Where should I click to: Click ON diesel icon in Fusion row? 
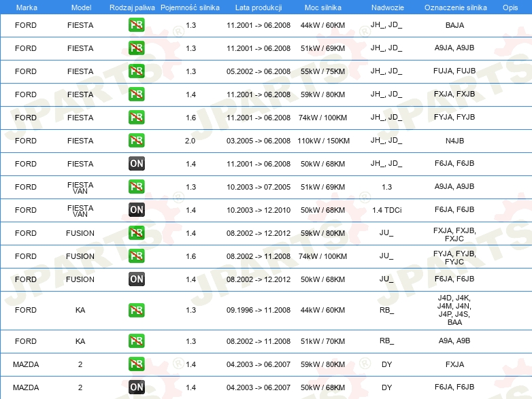point(136,279)
